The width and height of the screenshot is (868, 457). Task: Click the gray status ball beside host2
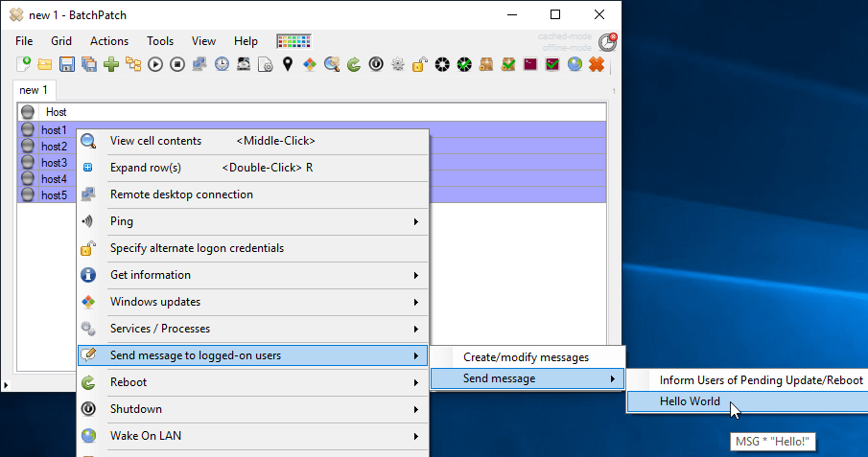pos(28,146)
